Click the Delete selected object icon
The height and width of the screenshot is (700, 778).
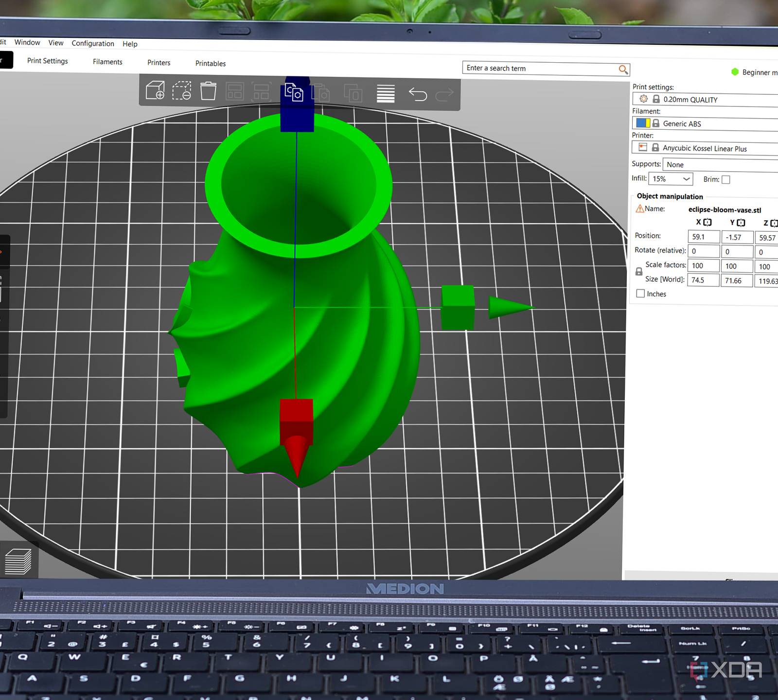coord(182,91)
